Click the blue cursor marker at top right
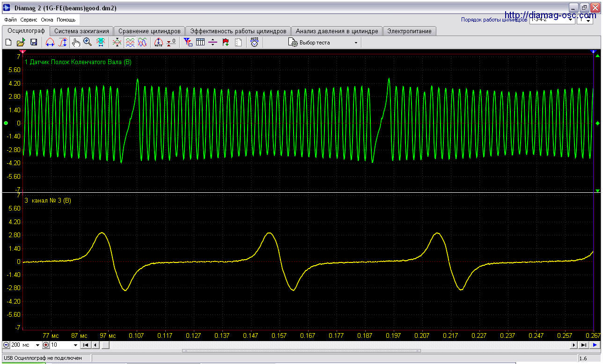Screen dimensions: 603x364 coord(593,51)
